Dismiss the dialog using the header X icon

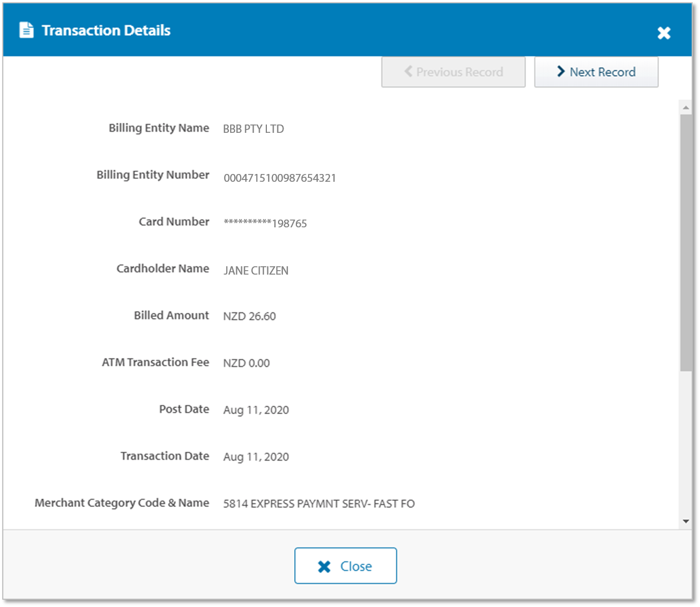[x=664, y=33]
